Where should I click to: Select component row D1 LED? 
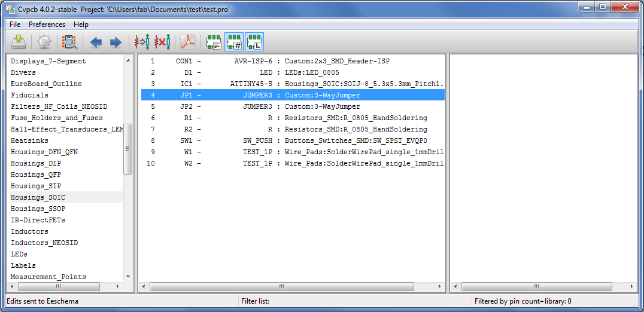coord(293,72)
